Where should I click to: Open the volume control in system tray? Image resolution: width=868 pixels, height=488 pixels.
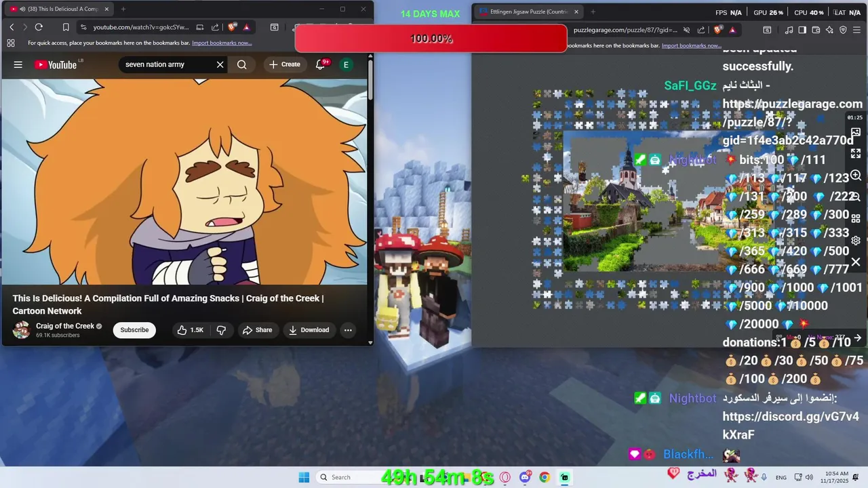pyautogui.click(x=810, y=477)
